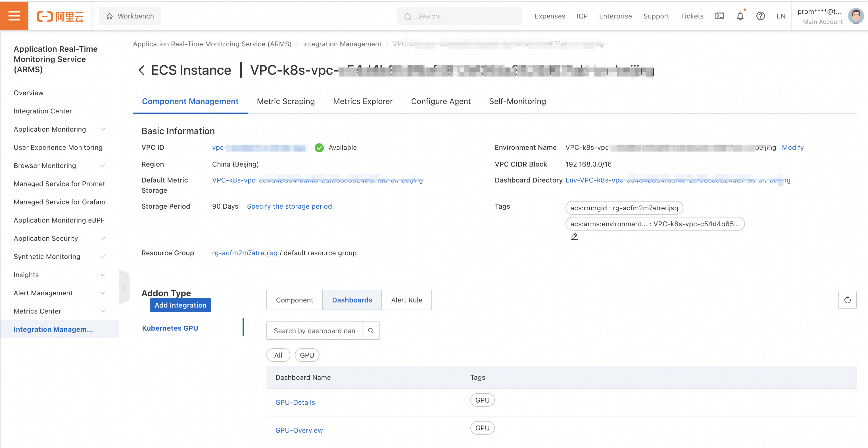Open User Experience Monitoring in sidebar
This screenshot has width=868, height=448.
(x=58, y=148)
